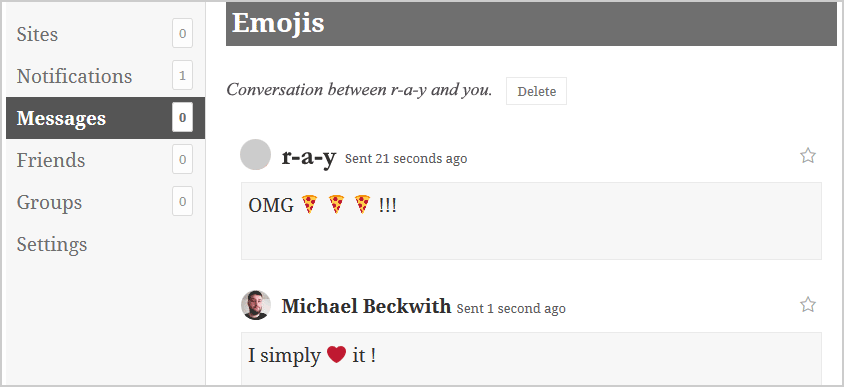Screen dimensions: 844x387
Task: Open Michael Beckwith's avatar photo
Action: point(255,305)
